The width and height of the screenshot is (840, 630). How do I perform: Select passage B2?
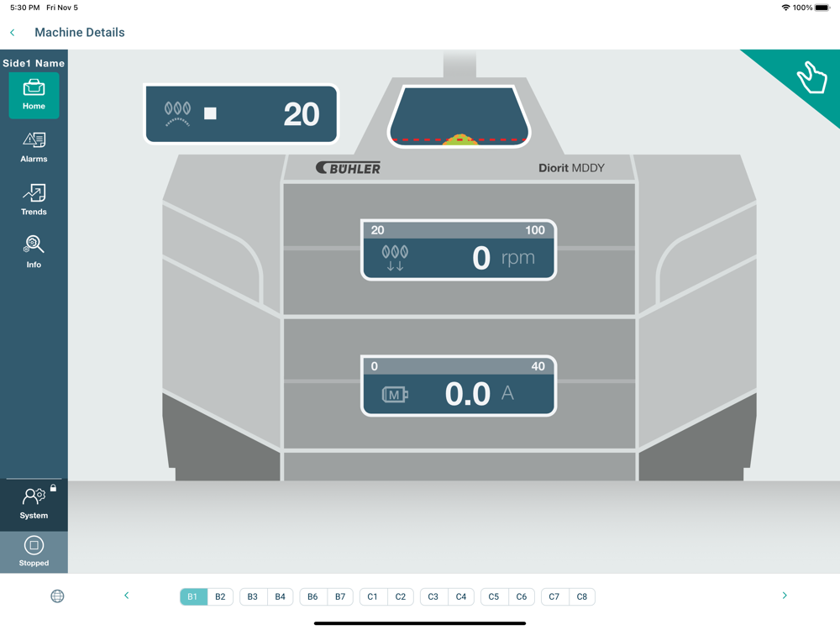(220, 596)
